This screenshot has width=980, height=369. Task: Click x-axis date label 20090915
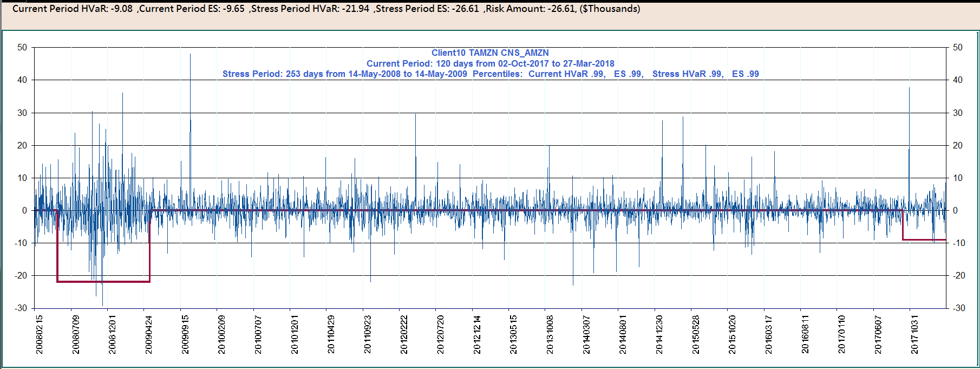(x=185, y=335)
